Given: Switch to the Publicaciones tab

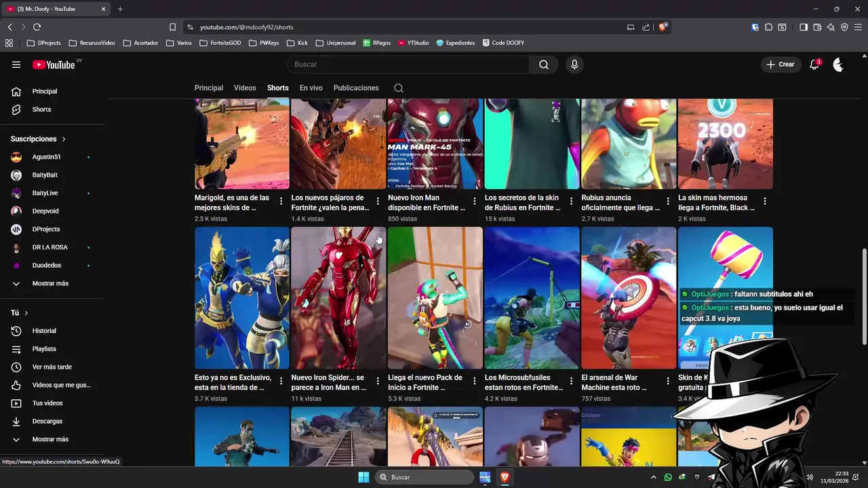Looking at the screenshot, I should click(x=356, y=88).
